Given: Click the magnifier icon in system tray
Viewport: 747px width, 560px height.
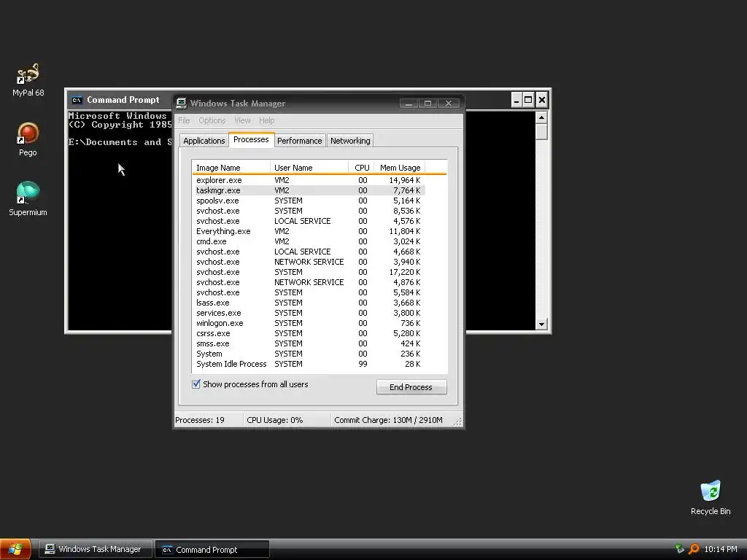Looking at the screenshot, I should pyautogui.click(x=694, y=549).
